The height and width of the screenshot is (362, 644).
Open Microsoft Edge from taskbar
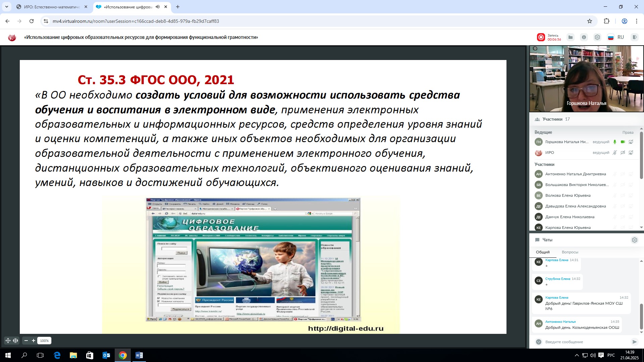(x=57, y=355)
